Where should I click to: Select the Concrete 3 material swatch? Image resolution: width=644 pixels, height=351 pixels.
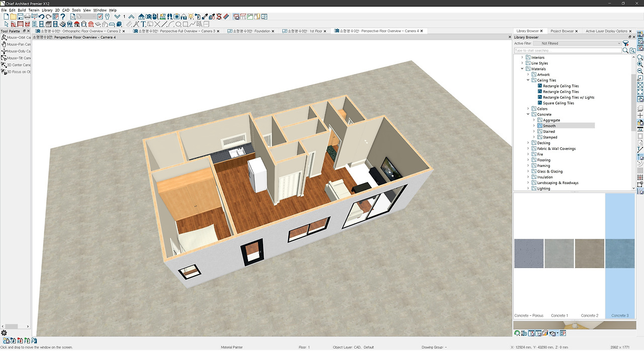click(619, 253)
